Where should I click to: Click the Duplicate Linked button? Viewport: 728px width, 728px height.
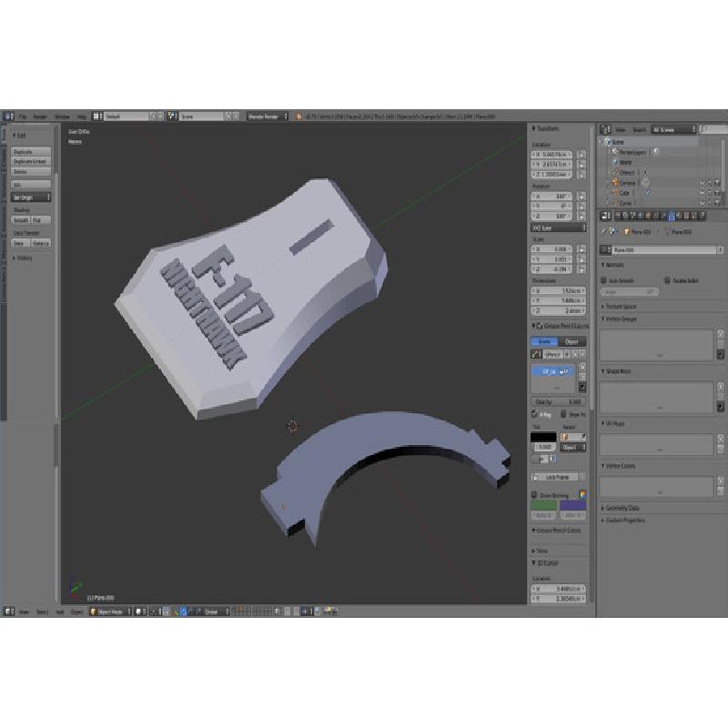point(31,162)
